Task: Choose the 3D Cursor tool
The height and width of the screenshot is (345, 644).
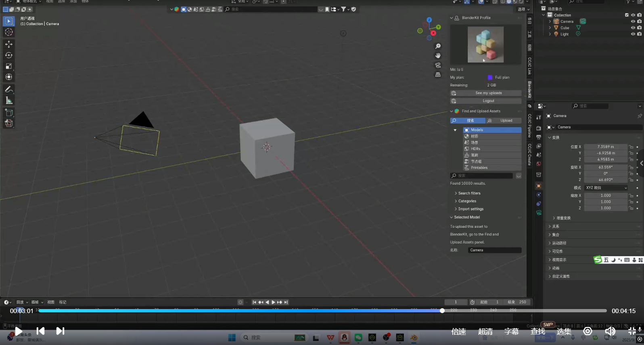Action: [8, 32]
